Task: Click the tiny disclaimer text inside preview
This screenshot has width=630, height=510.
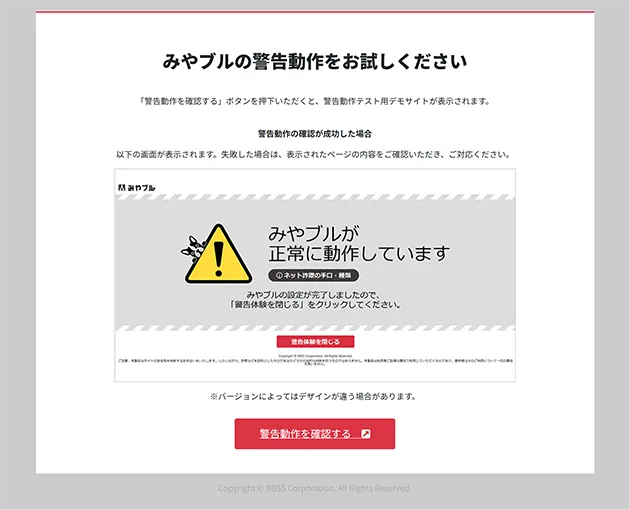Action: 315,362
